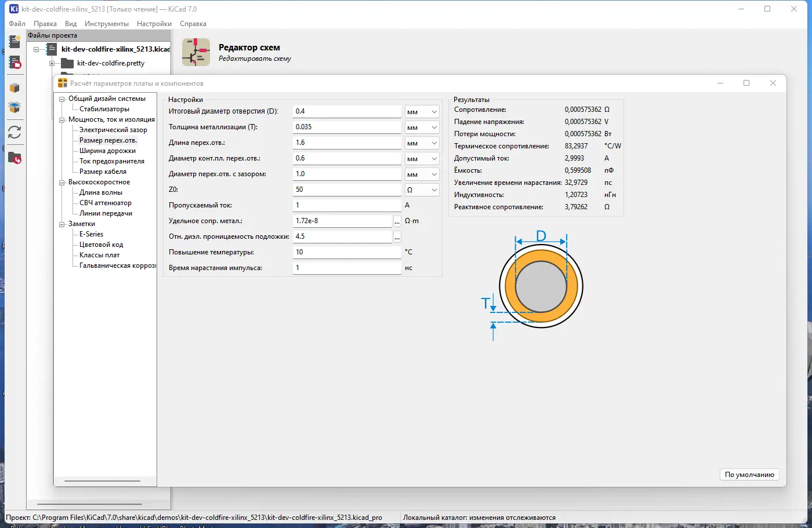Collapse the Заметки tree group
Screen dimensions: 812x528
click(x=62, y=224)
